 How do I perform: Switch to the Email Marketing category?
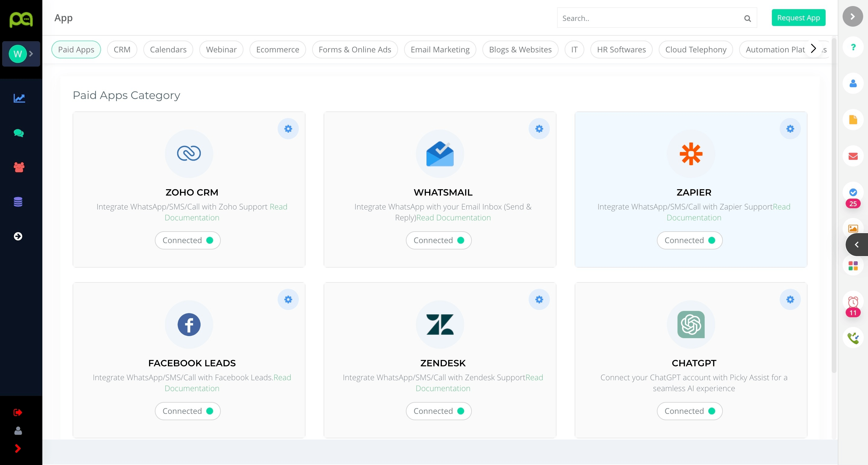(x=440, y=50)
